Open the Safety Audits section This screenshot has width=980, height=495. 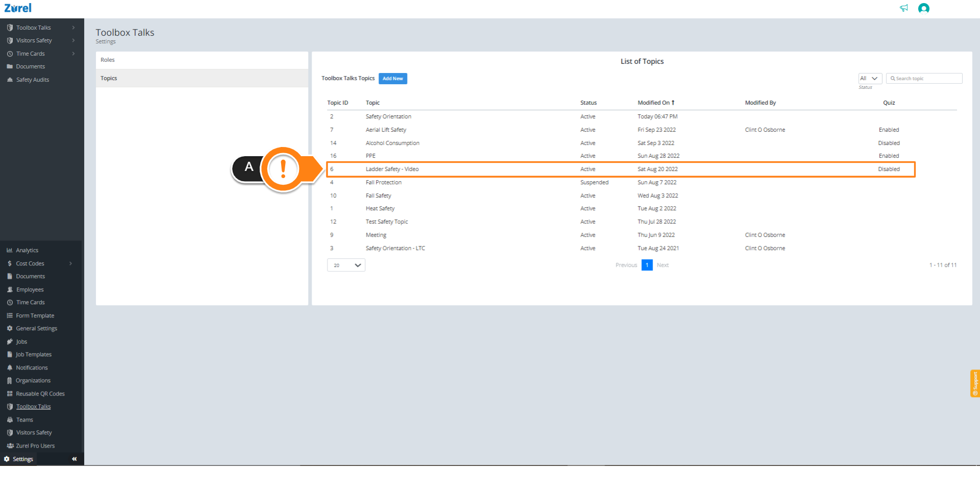coord(32,80)
